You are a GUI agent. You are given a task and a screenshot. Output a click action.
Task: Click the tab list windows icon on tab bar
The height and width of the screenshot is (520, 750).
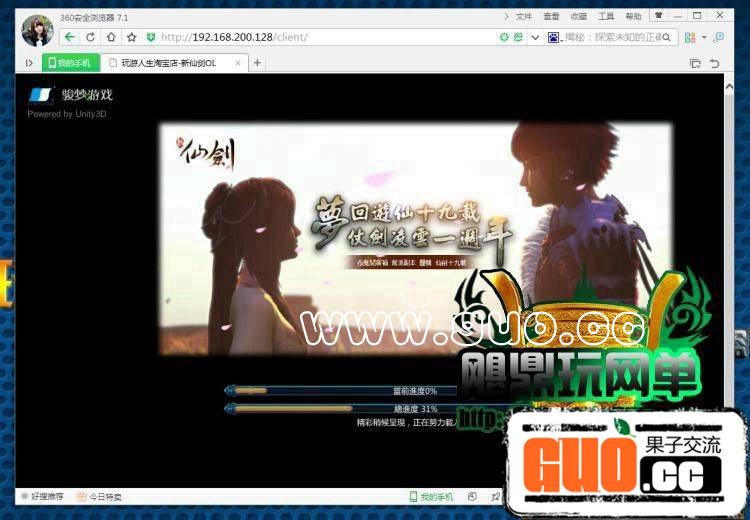695,63
